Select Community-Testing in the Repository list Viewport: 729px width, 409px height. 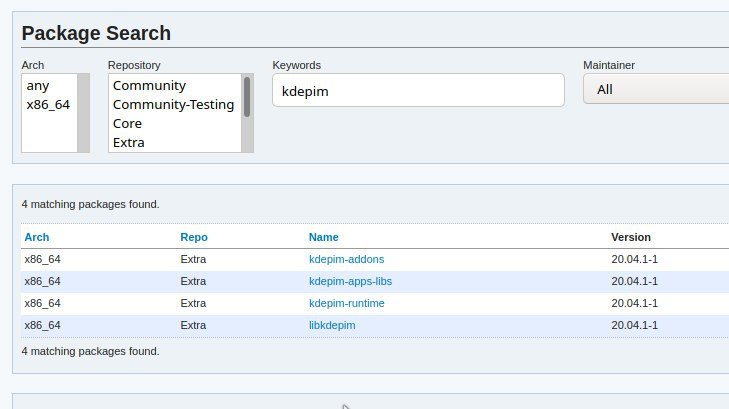(175, 105)
